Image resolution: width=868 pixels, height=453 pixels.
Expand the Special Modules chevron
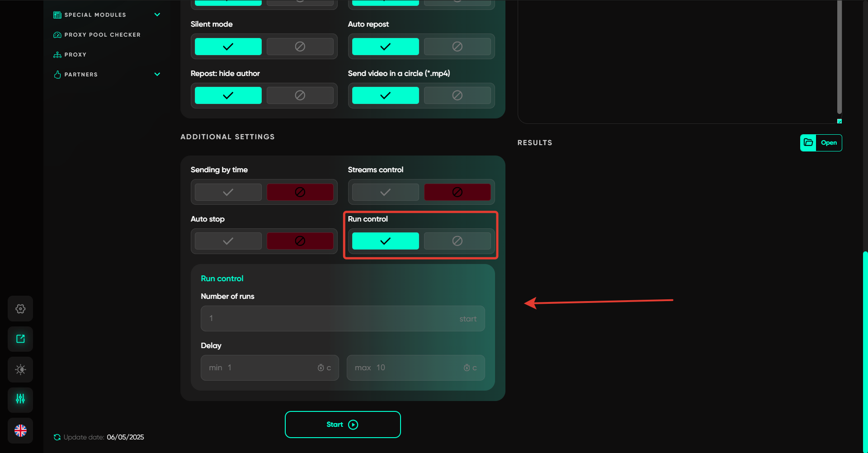point(157,15)
